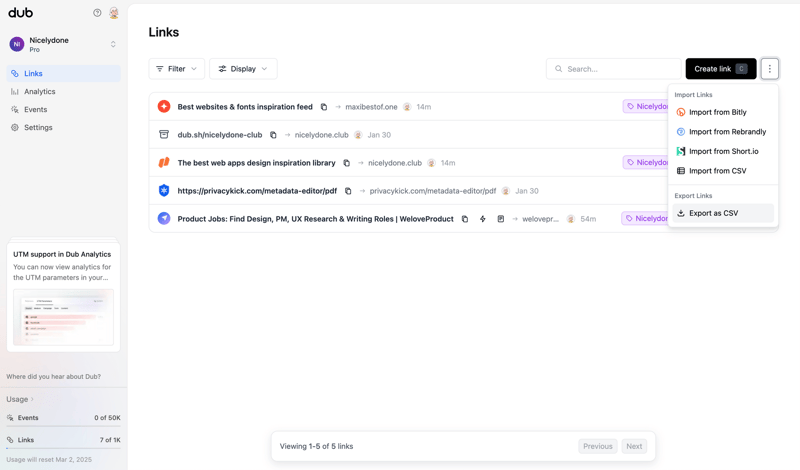Click the Nicelydone tag on Best websites row
Screen dimensions: 800x470
tap(646, 106)
